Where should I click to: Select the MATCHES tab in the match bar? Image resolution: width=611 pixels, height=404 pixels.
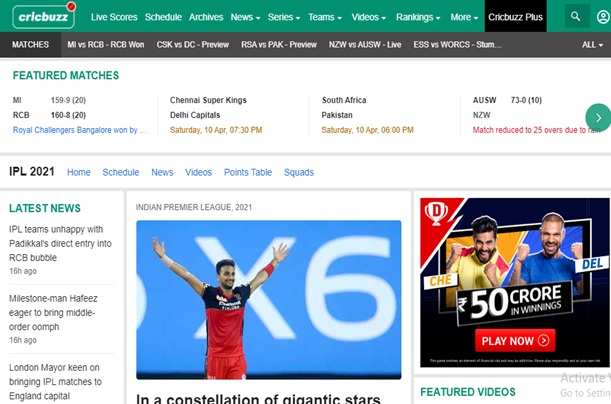tap(30, 44)
